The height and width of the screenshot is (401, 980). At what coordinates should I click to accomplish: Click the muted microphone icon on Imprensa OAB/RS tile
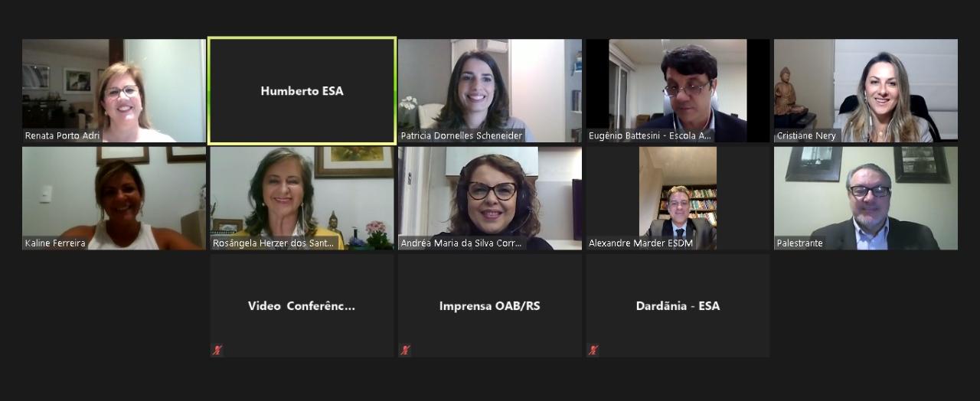coord(405,350)
